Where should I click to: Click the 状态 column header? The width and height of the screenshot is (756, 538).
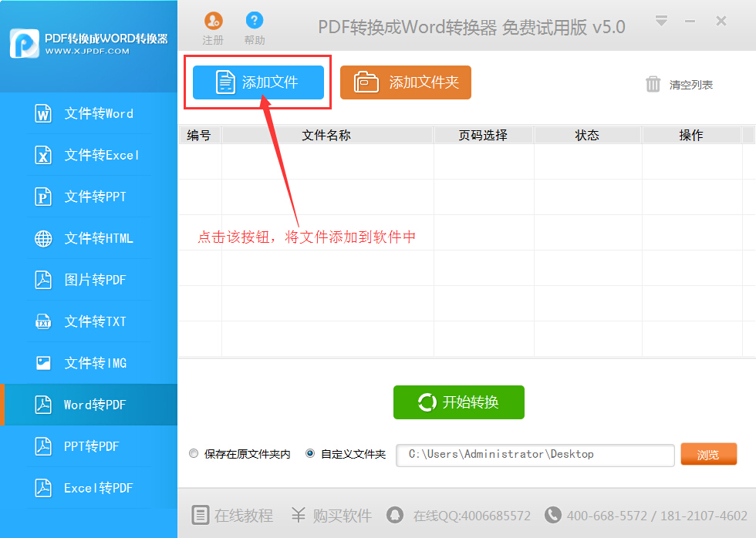click(587, 136)
